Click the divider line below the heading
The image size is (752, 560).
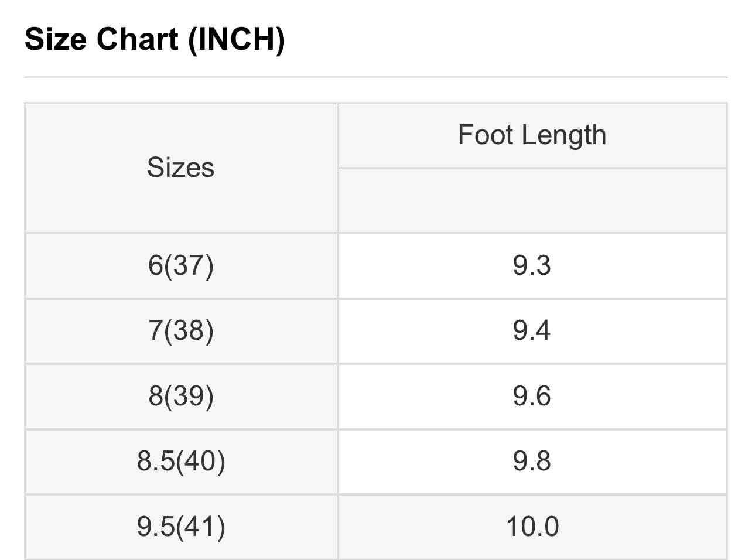[375, 77]
